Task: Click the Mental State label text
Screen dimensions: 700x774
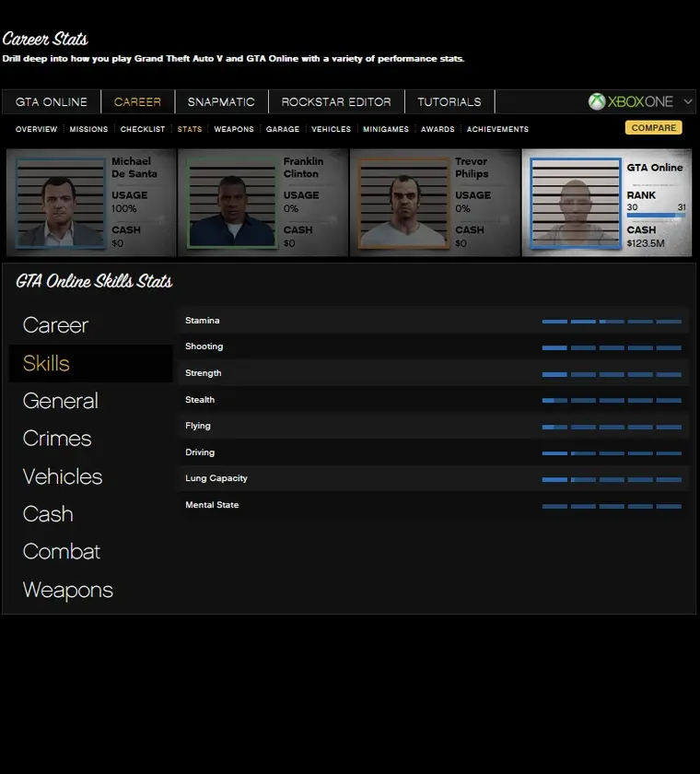Action: (212, 505)
